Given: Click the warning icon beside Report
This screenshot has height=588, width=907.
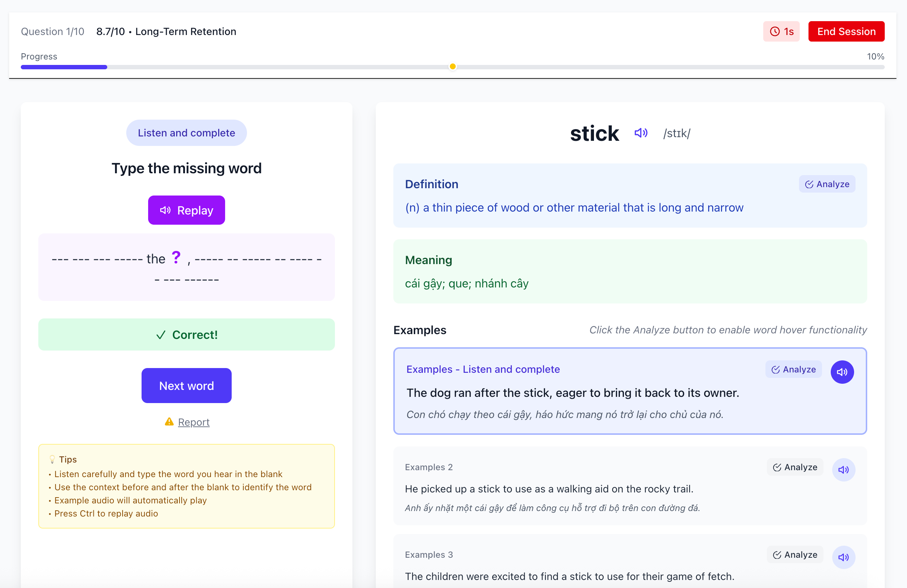Looking at the screenshot, I should [169, 422].
